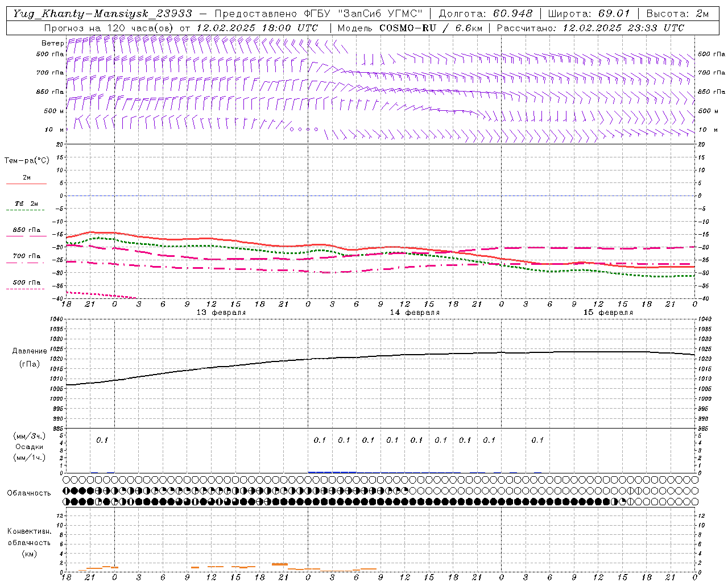Click the '14 февраля' date label

(x=415, y=313)
